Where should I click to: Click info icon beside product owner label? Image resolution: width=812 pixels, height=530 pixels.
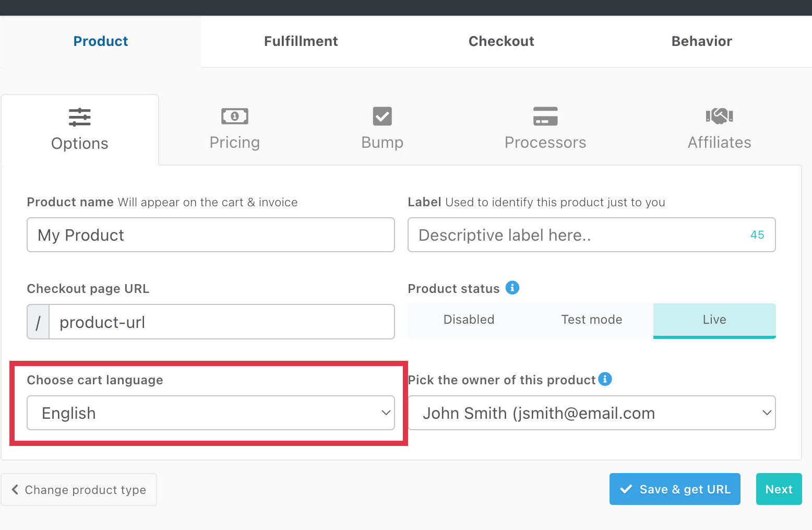click(605, 379)
